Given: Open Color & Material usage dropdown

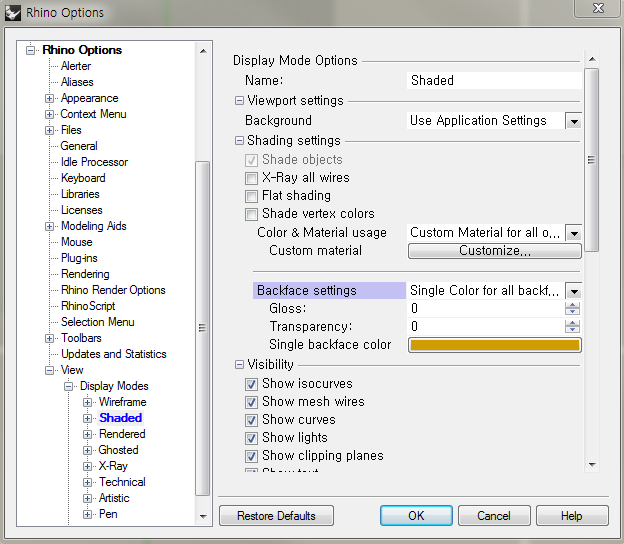Looking at the screenshot, I should point(573,233).
